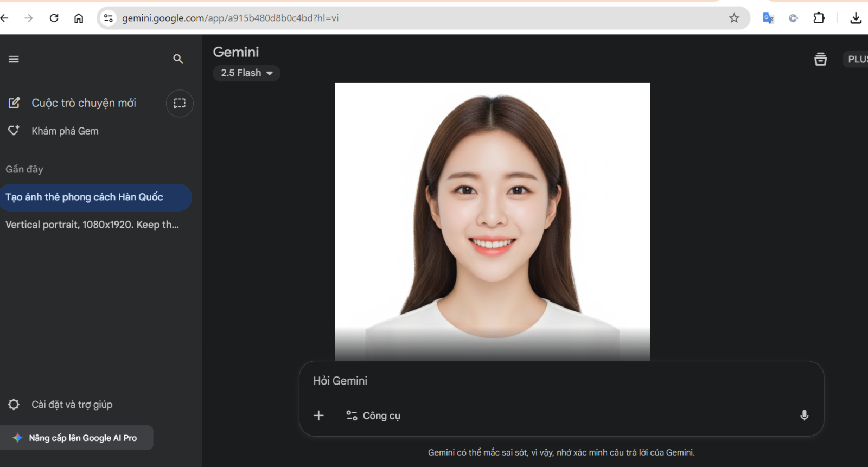868x467 pixels.
Task: Activate the microphone voice input
Action: [x=804, y=415]
